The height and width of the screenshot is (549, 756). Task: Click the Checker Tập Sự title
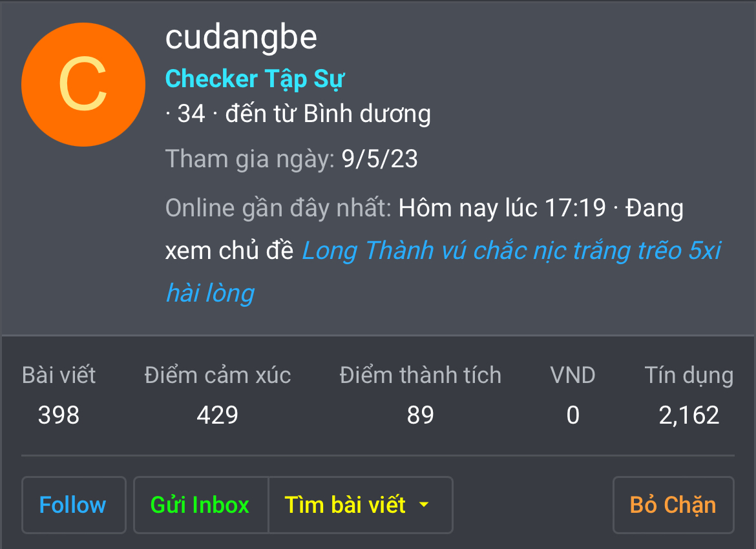(x=255, y=79)
